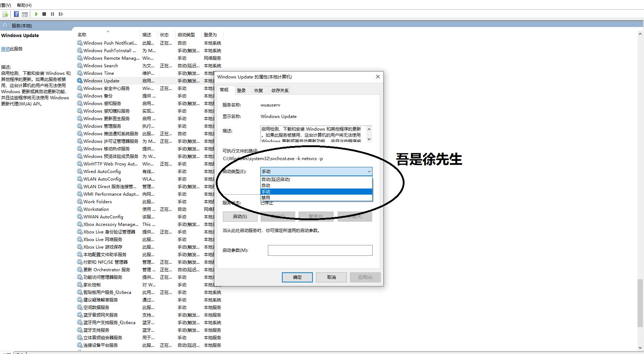Start the service with the green play icon
The image size is (644, 354).
click(36, 14)
